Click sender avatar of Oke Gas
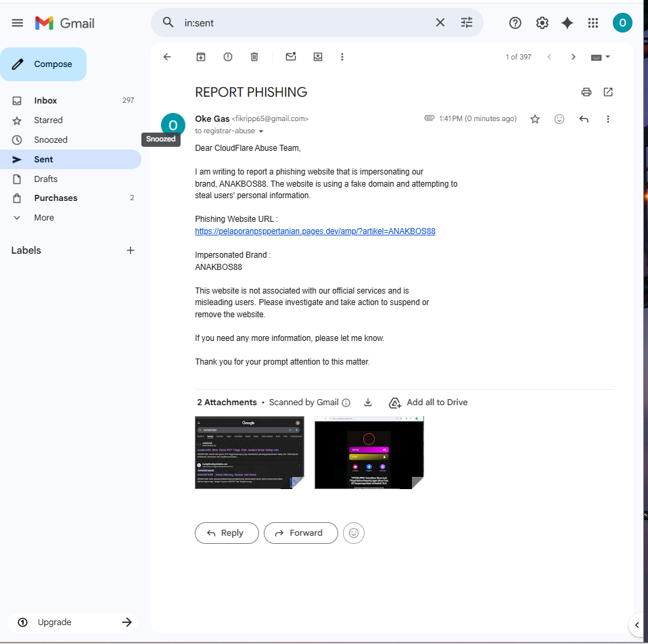This screenshot has width=648, height=644. pos(172,125)
